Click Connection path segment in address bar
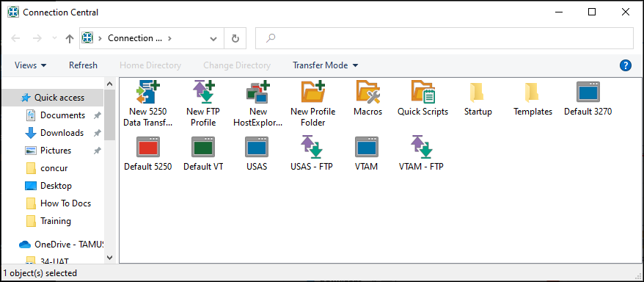644x282 pixels. [x=135, y=38]
